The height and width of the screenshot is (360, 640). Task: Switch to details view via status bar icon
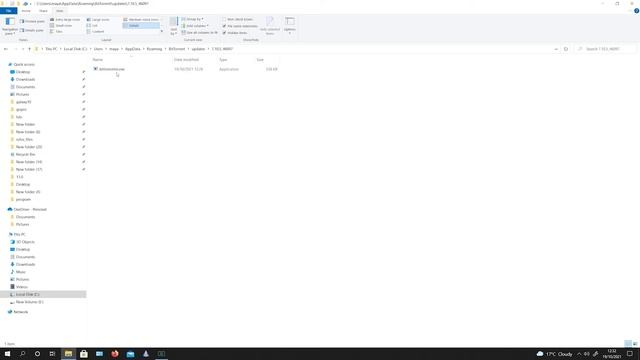point(628,344)
